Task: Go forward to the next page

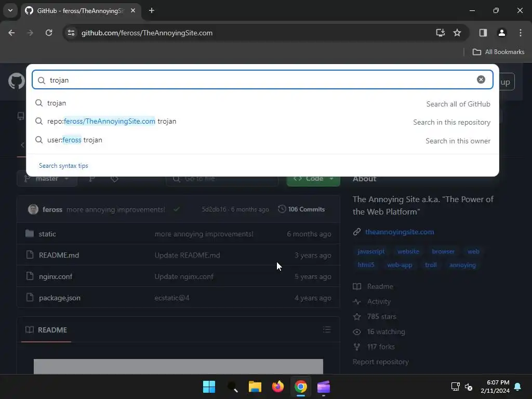Action: click(x=30, y=33)
